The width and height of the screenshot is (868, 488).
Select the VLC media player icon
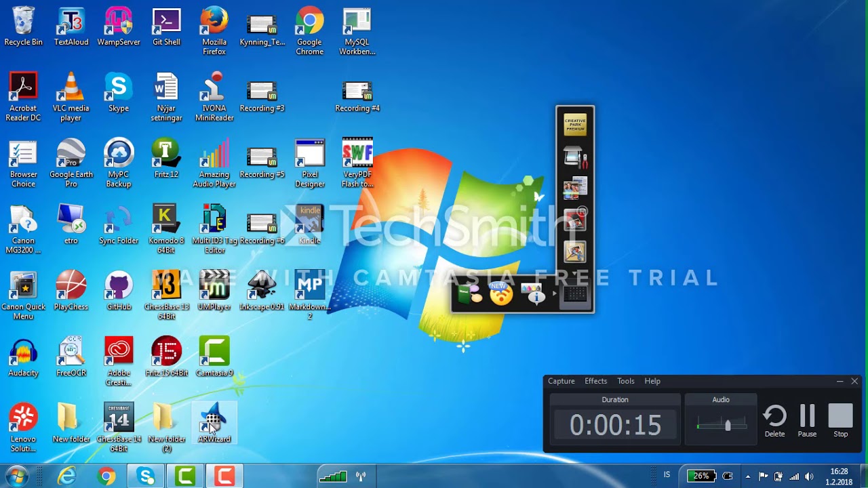tap(71, 98)
